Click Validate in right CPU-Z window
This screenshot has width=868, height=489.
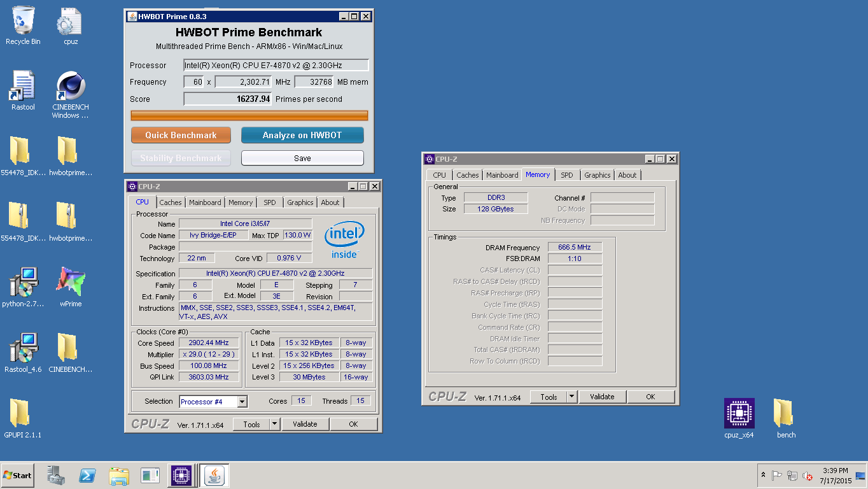click(602, 397)
